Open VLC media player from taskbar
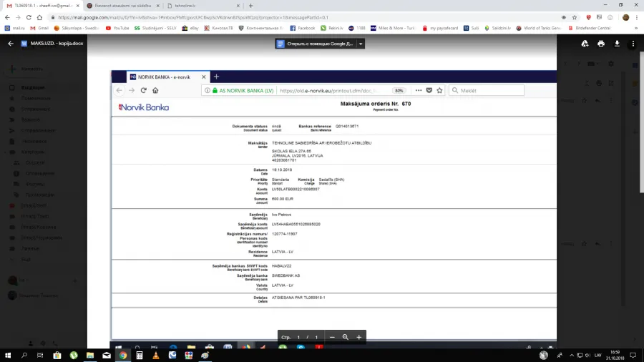The height and width of the screenshot is (362, 644). pos(156,356)
